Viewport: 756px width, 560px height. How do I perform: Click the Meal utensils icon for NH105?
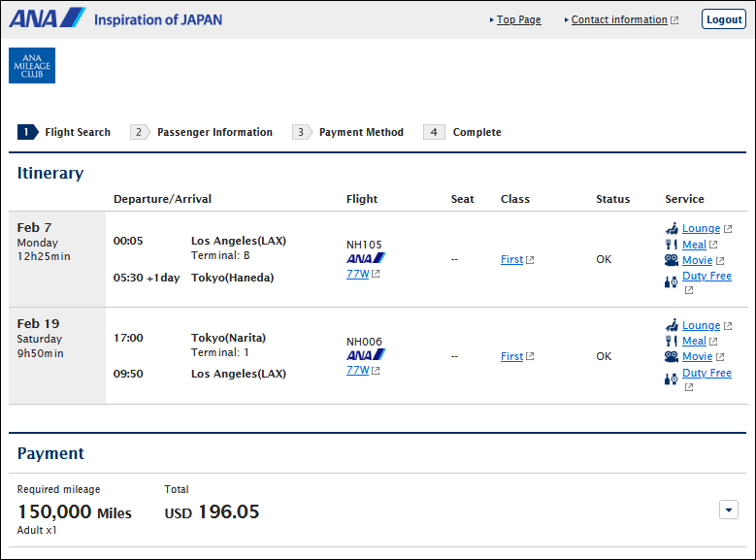pos(671,245)
